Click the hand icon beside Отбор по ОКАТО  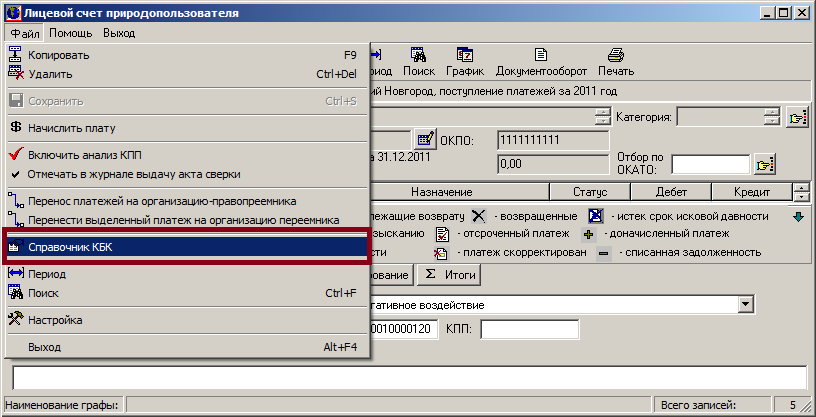[x=765, y=163]
